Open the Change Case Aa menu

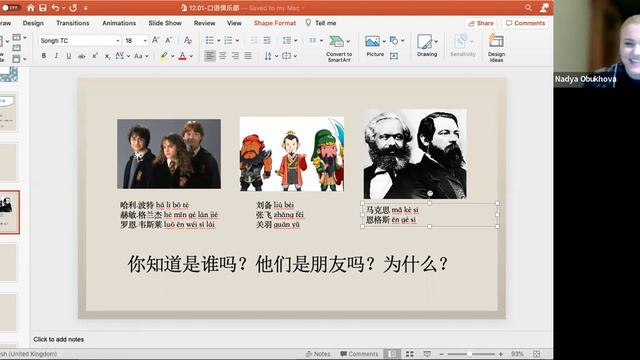tap(141, 56)
